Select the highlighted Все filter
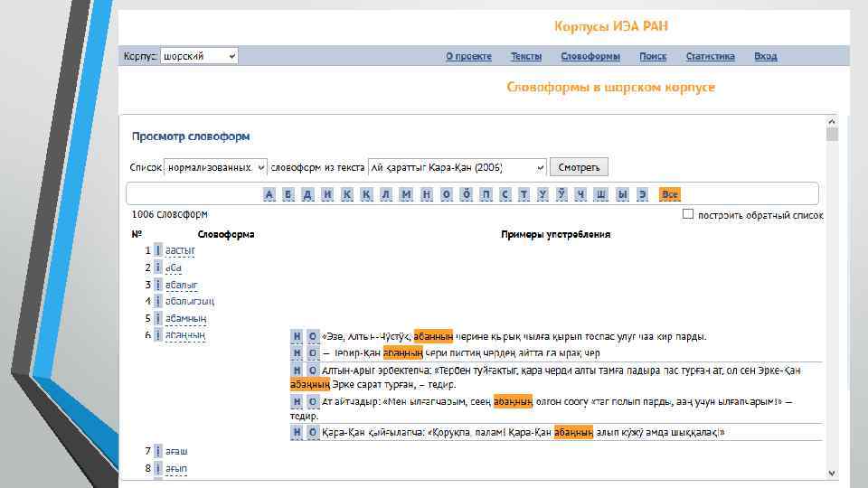 point(670,194)
